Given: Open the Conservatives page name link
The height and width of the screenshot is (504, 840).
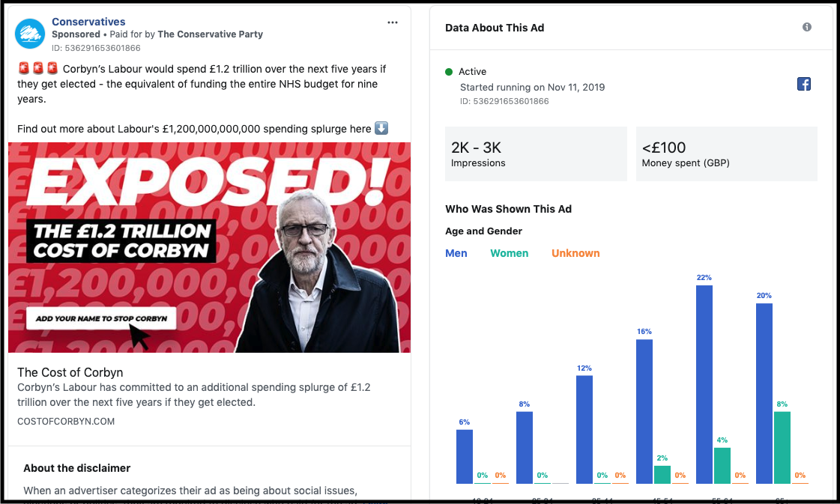Looking at the screenshot, I should click(x=88, y=22).
